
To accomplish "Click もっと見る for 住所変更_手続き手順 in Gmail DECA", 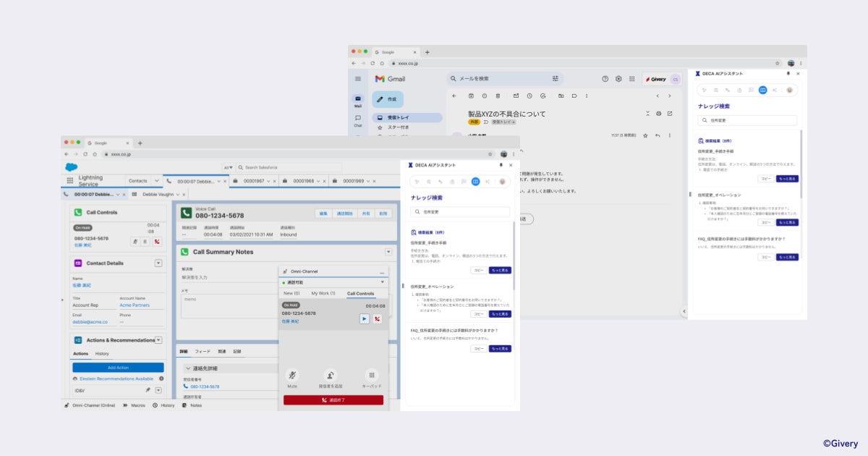I will (788, 179).
